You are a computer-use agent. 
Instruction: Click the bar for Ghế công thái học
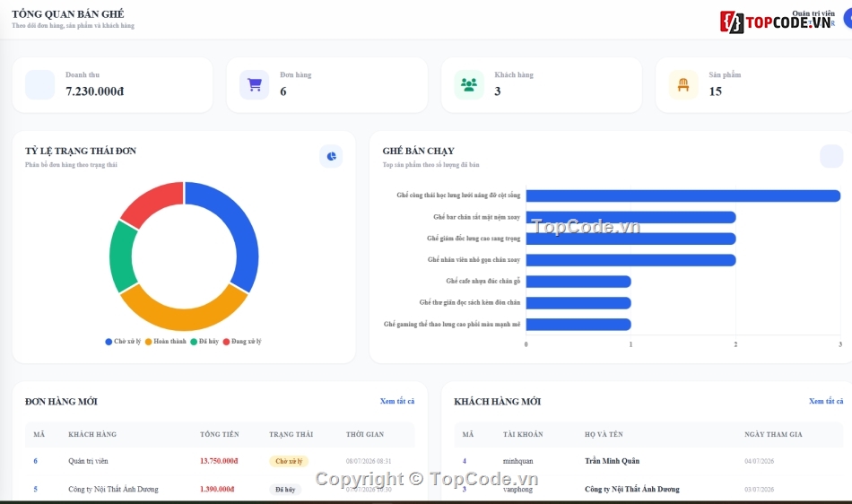[683, 196]
